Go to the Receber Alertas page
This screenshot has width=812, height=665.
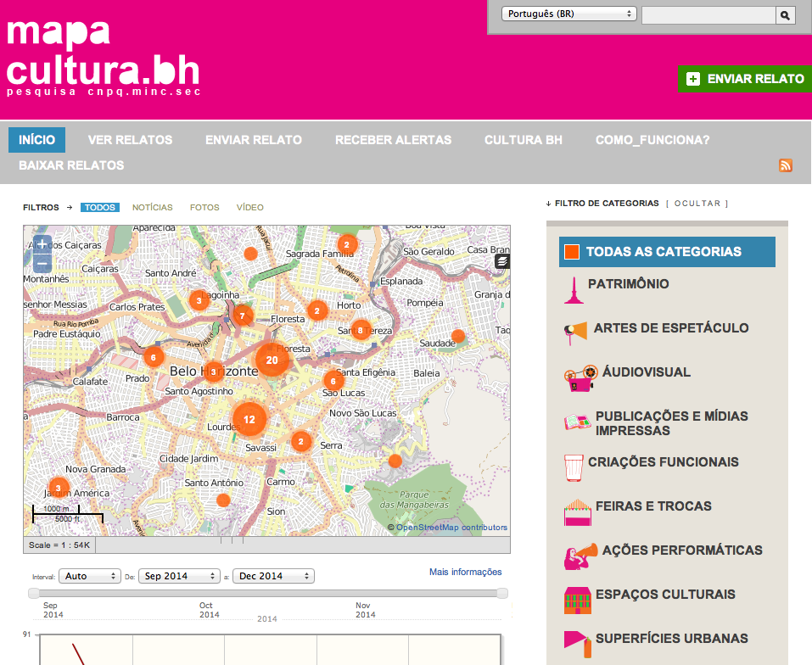point(393,140)
